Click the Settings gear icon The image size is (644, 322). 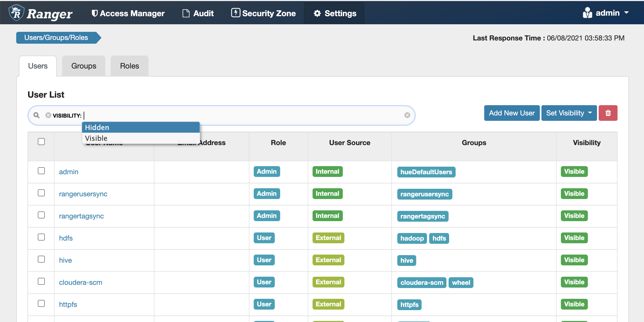pyautogui.click(x=317, y=13)
